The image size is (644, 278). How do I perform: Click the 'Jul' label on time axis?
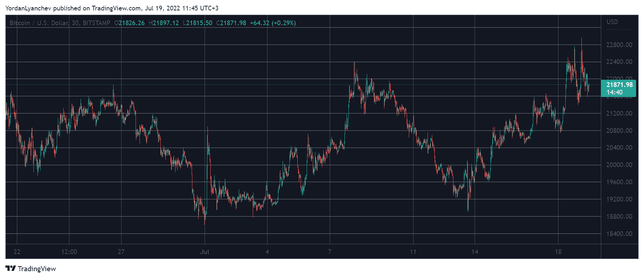[x=205, y=252]
